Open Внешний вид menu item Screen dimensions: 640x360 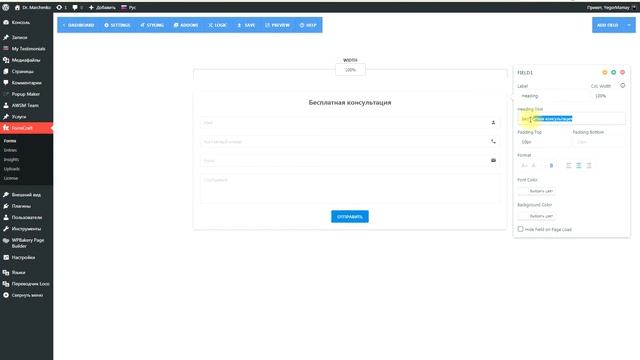point(27,195)
